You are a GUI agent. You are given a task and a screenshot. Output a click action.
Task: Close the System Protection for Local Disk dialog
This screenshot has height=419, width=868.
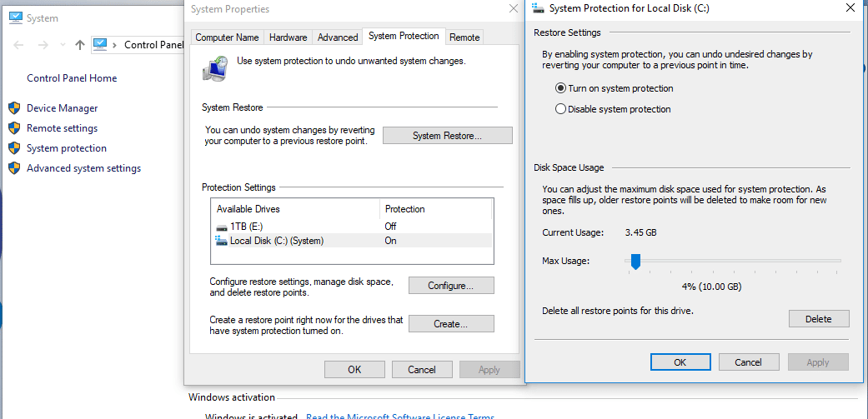pyautogui.click(x=850, y=7)
